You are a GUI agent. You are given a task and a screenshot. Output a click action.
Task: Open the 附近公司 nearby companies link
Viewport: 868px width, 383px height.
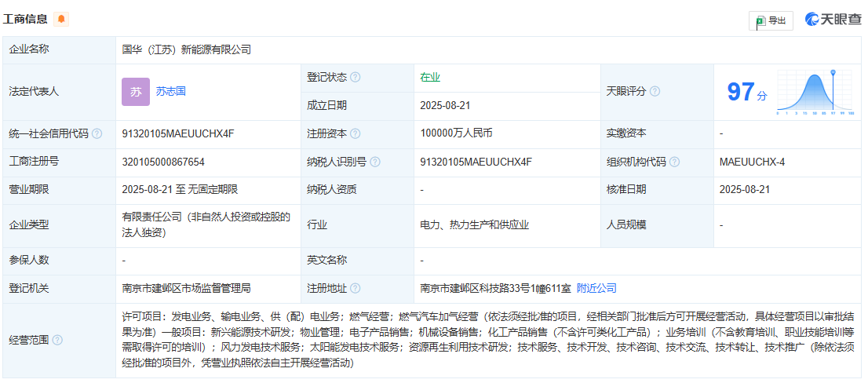pos(596,288)
